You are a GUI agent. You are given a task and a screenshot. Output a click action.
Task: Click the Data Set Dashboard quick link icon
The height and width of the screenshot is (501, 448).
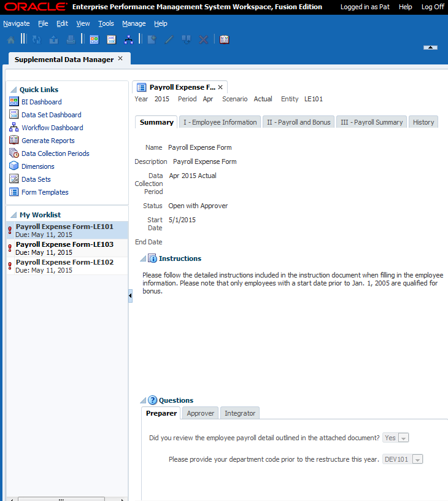tap(14, 114)
